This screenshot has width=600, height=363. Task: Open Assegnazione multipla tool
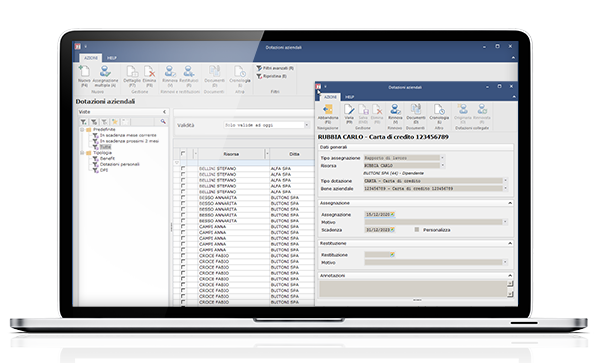click(105, 72)
